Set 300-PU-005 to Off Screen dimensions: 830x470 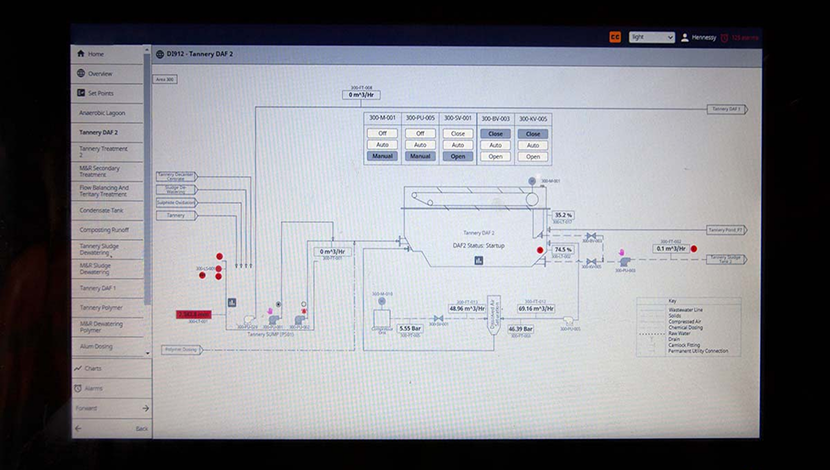tap(420, 133)
